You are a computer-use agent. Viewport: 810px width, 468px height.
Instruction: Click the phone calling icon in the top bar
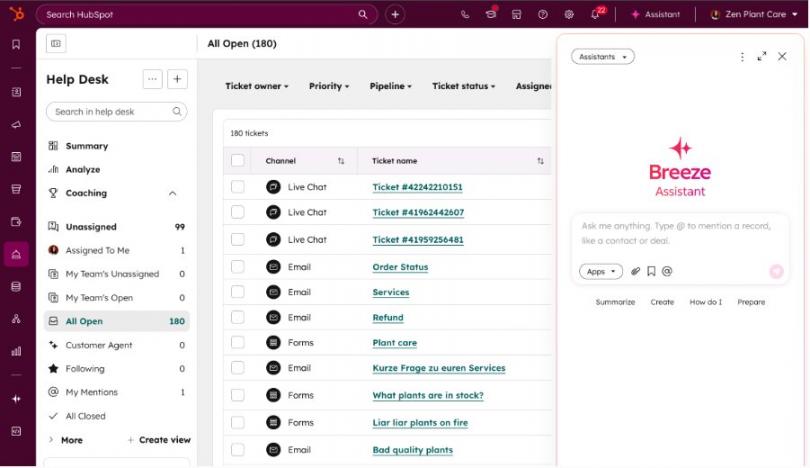[465, 14]
